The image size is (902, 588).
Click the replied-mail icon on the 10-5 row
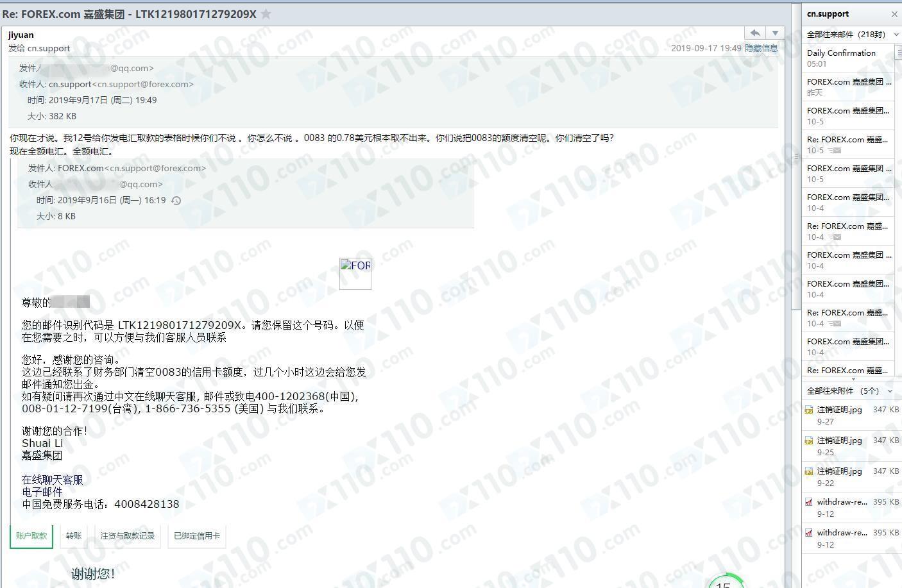(835, 151)
